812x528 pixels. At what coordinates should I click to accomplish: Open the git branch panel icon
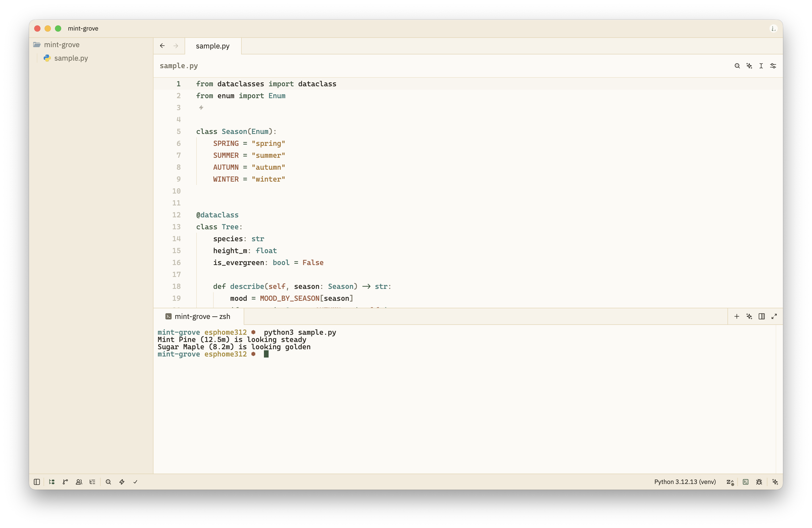point(66,482)
